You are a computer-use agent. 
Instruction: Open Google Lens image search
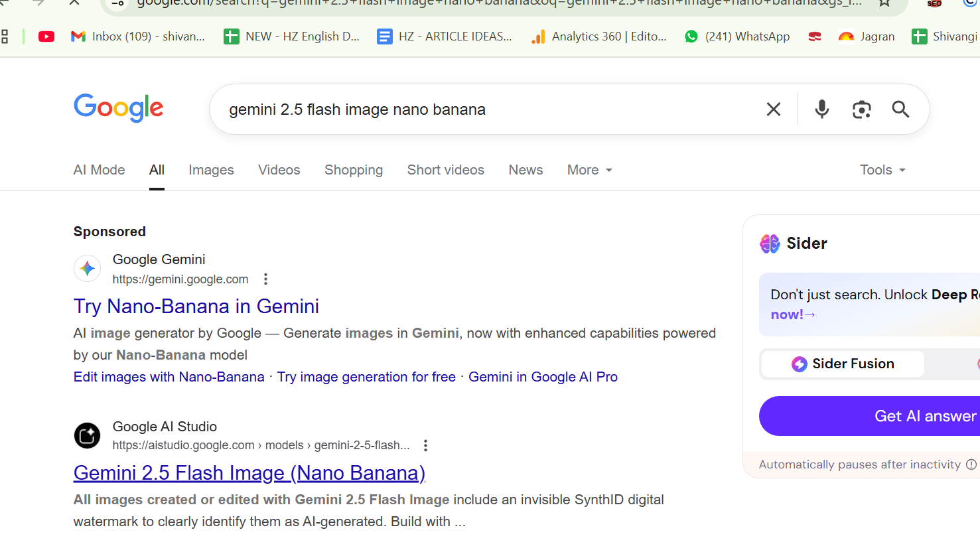[x=861, y=109]
